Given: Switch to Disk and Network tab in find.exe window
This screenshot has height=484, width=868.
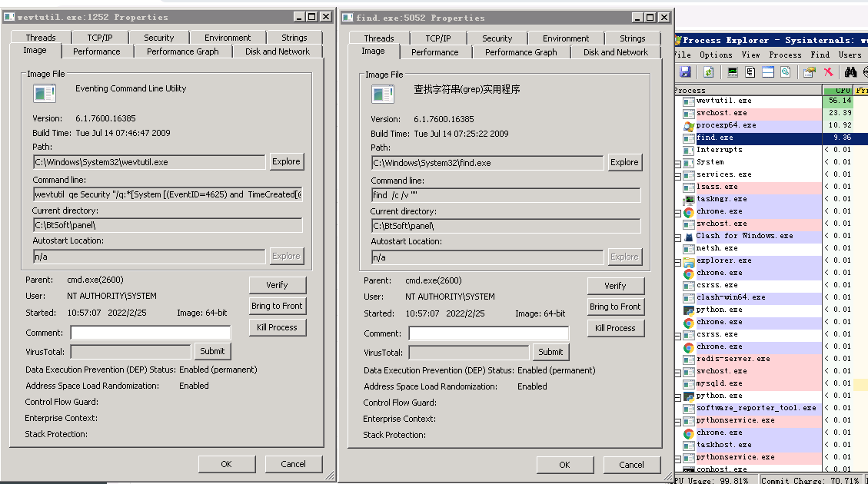Looking at the screenshot, I should pyautogui.click(x=616, y=52).
